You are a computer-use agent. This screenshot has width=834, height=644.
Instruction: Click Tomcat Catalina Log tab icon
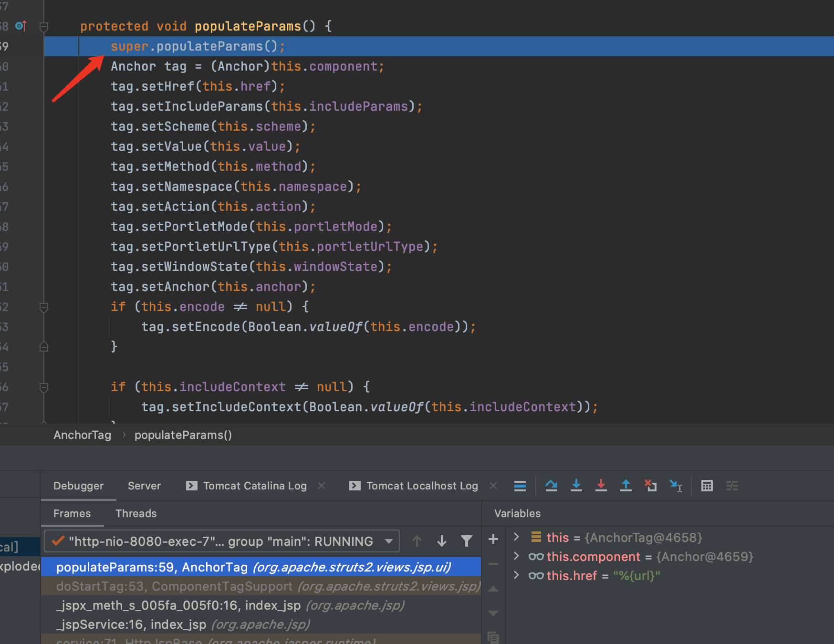tap(192, 486)
